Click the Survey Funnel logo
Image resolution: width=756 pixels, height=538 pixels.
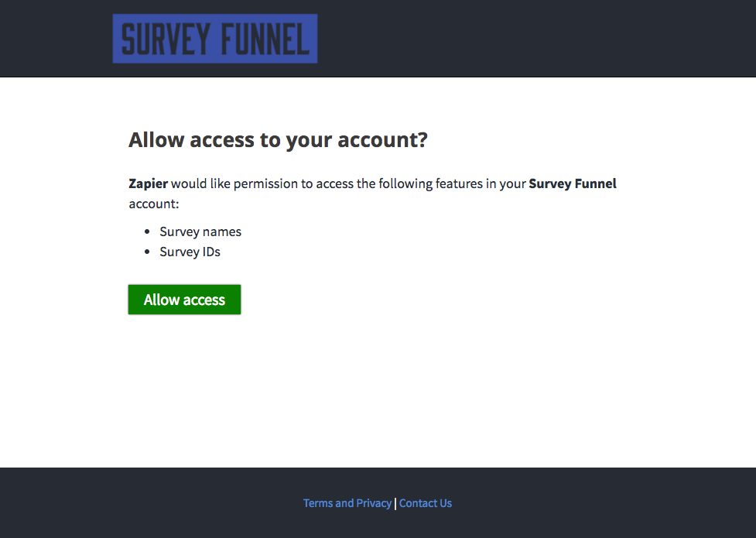click(x=214, y=39)
